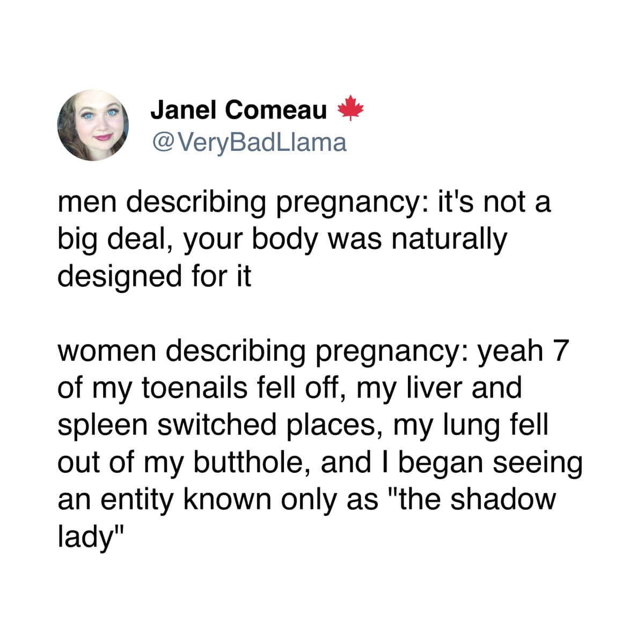This screenshot has height=644, width=644.
Task: Click the @VeryBadLlama handle
Action: pos(249,142)
